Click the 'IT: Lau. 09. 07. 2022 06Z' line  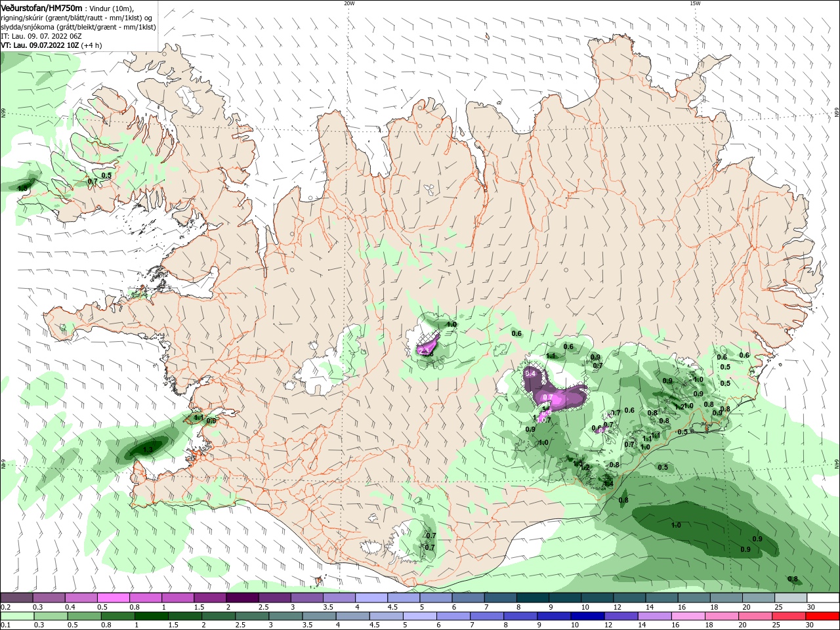(41, 36)
